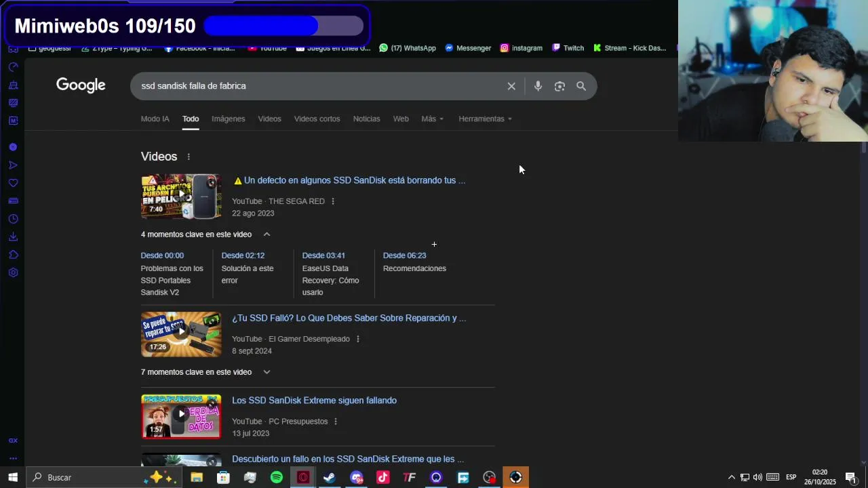Open the Stream - Kick bookmark

tap(630, 48)
